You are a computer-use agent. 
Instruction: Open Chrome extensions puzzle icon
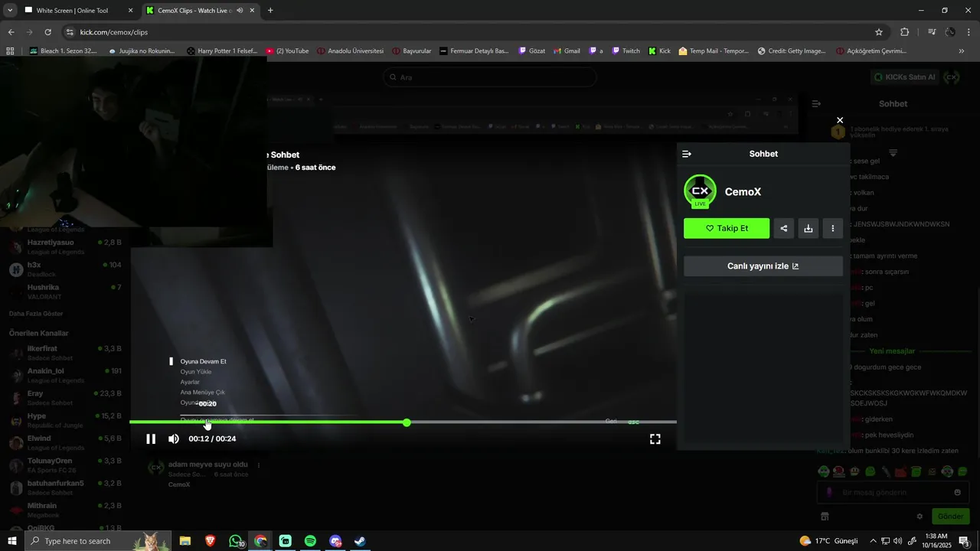point(904,32)
